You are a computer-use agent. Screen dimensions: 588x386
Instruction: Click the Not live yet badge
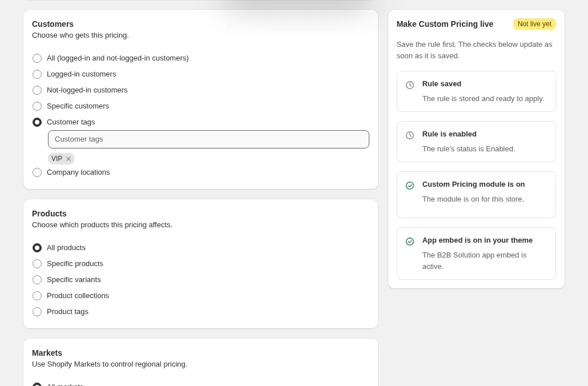click(x=534, y=24)
